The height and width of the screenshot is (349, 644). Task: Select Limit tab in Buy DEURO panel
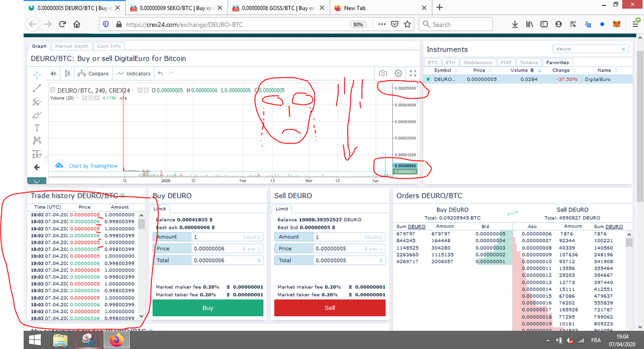pos(160,208)
